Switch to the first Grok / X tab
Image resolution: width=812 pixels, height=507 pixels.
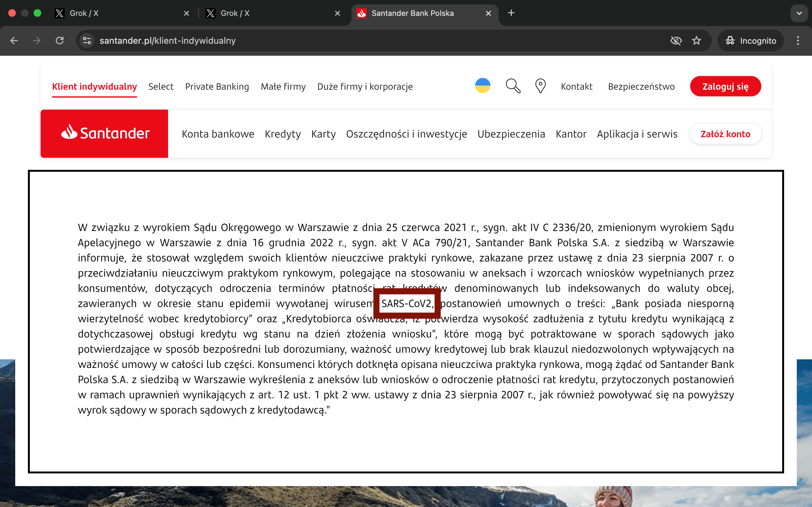click(x=114, y=13)
